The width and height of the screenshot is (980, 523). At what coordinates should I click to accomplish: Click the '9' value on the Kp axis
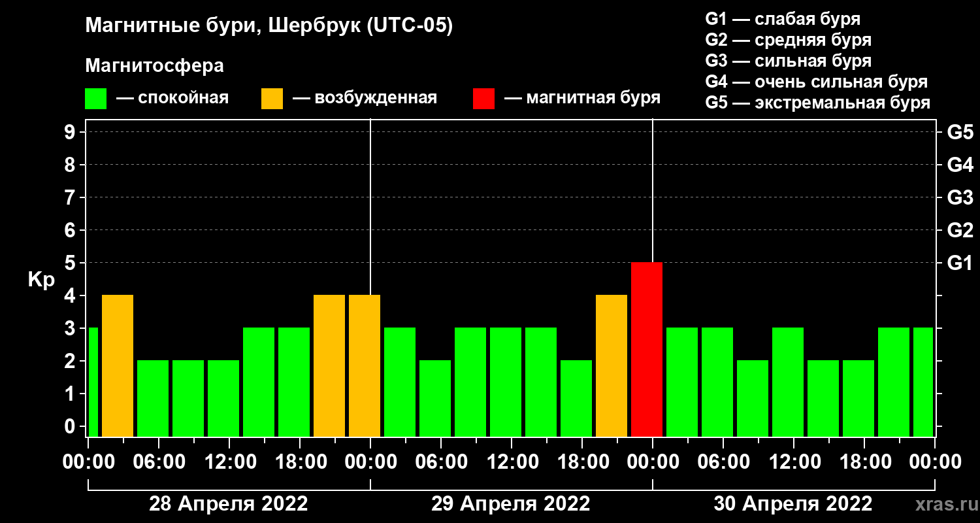click(71, 132)
